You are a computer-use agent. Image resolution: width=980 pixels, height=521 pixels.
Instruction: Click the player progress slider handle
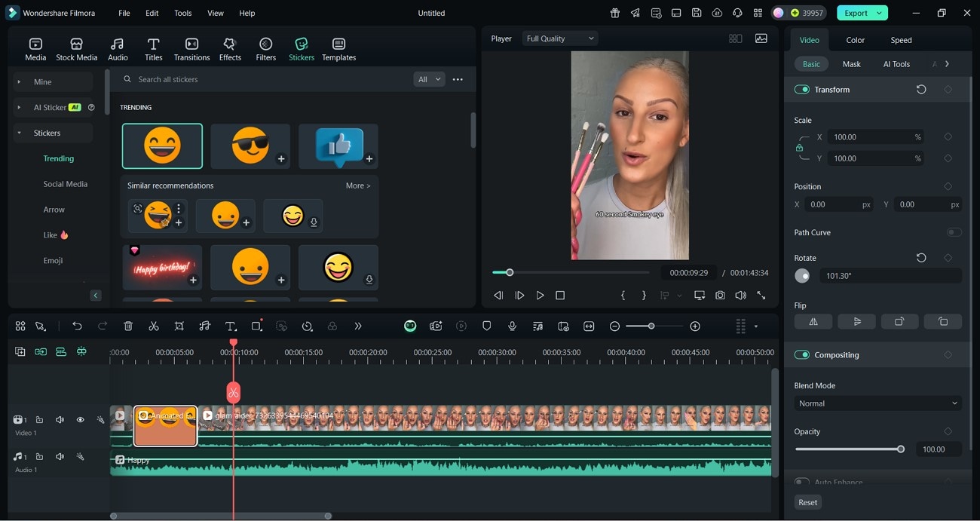click(510, 272)
